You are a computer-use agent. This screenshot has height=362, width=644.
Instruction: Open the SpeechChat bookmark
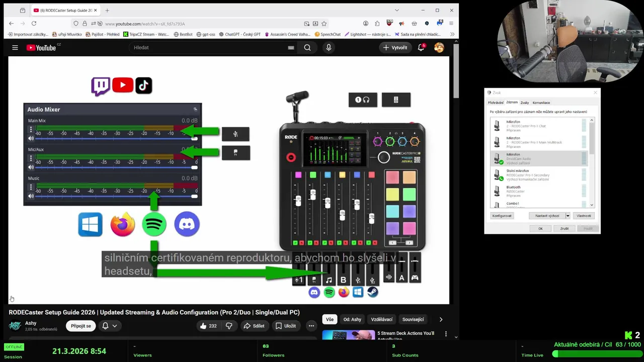tap(328, 34)
